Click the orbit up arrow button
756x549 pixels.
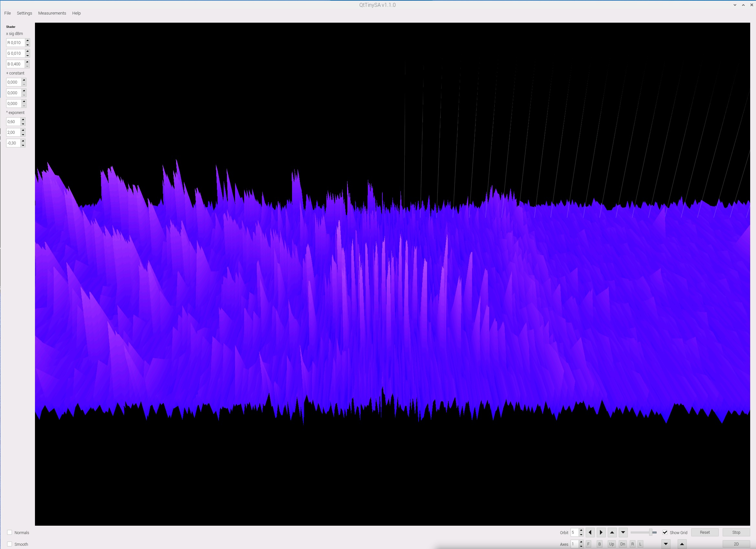(612, 533)
